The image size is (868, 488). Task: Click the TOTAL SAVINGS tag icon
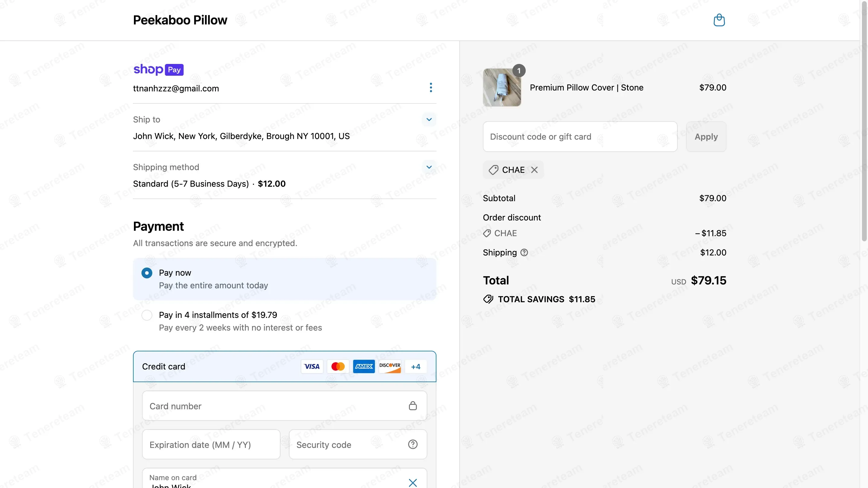point(488,299)
